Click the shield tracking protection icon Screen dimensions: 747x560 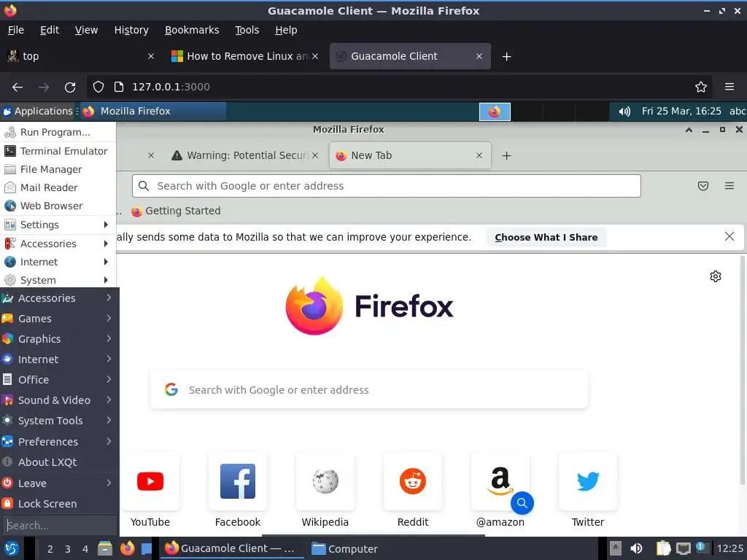click(98, 87)
